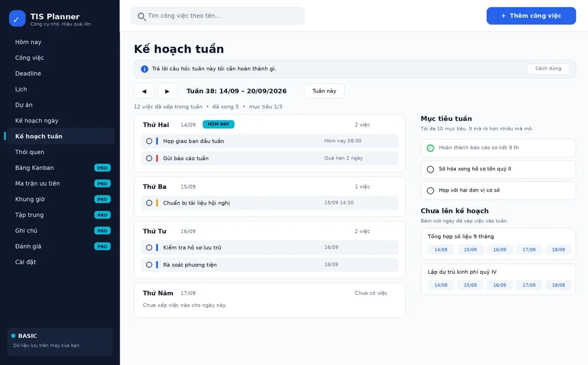The image size is (588, 365).
Task: Check off 'Kiểm tra hồ sơ lưu trữ'
Action: pyautogui.click(x=149, y=247)
